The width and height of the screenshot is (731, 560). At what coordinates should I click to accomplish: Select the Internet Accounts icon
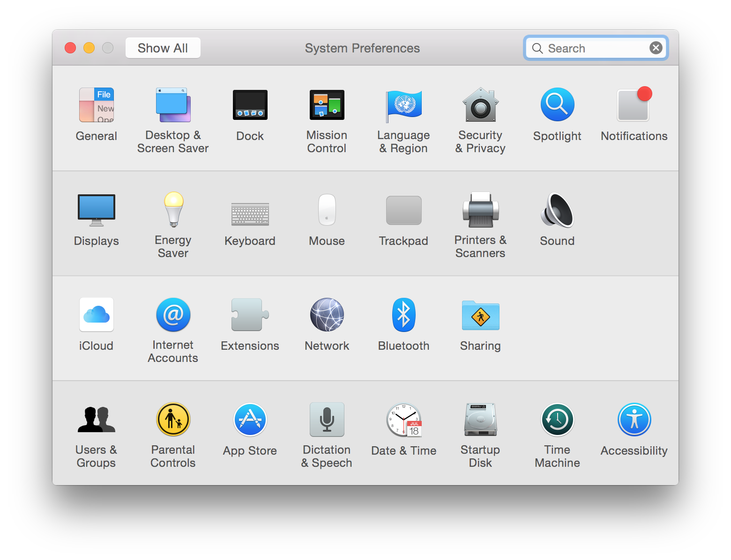pos(173,315)
